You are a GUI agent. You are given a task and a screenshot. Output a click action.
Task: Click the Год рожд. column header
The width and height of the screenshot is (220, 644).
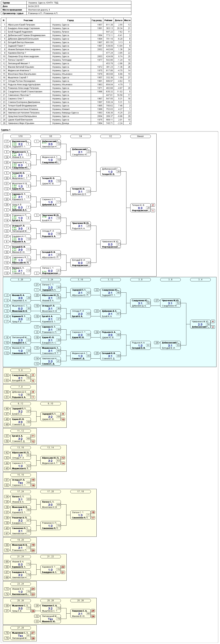point(97,20)
